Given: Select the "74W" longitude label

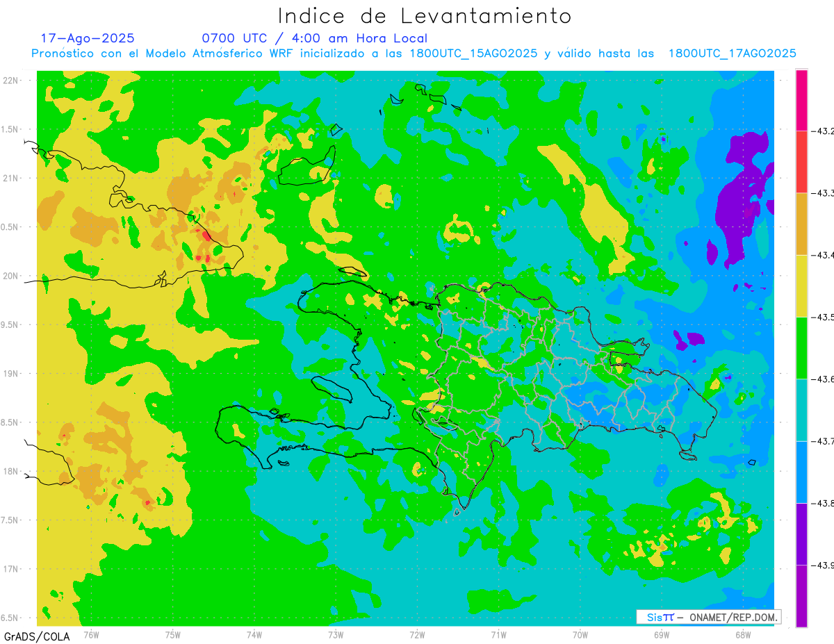Looking at the screenshot, I should pyautogui.click(x=254, y=634).
